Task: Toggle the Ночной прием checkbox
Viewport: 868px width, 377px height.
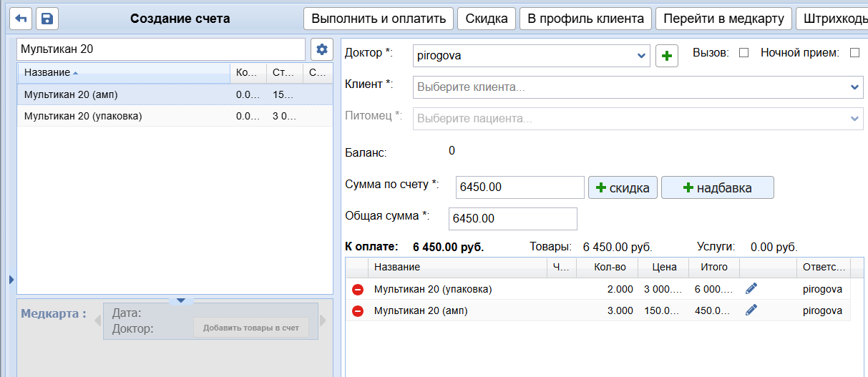Action: point(854,53)
